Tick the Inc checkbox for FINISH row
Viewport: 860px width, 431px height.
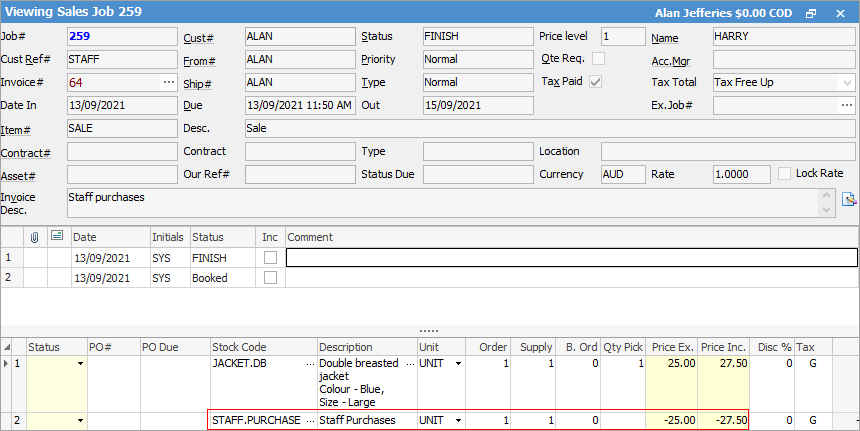pyautogui.click(x=270, y=258)
